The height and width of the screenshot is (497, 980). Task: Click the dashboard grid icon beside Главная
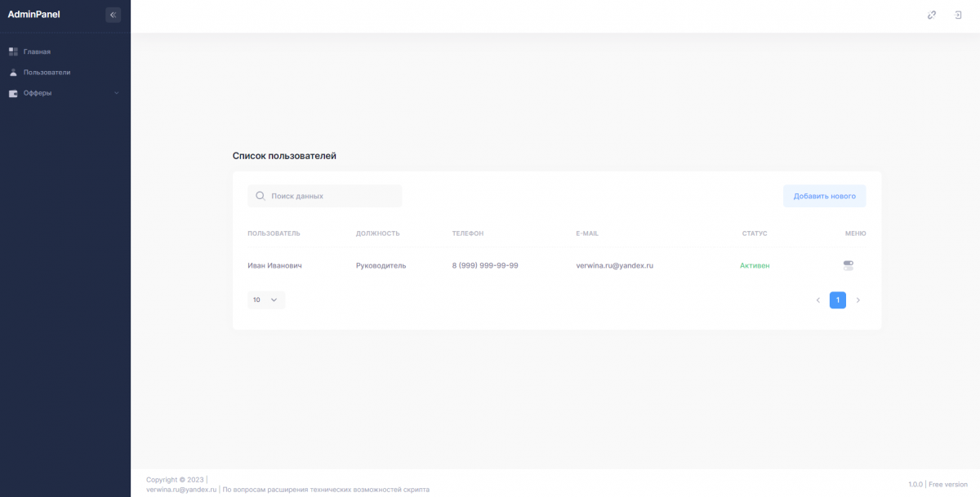point(13,51)
